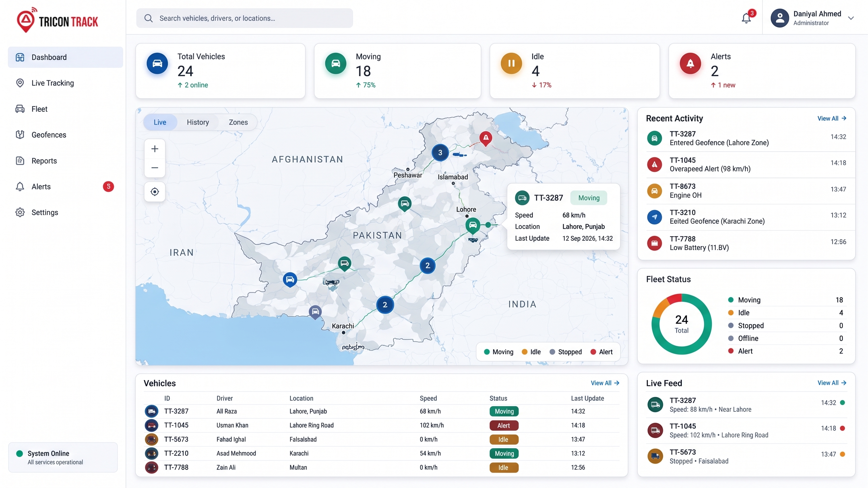Click TT-3287 geofence activity icon
This screenshot has height=488, width=868.
click(654, 139)
